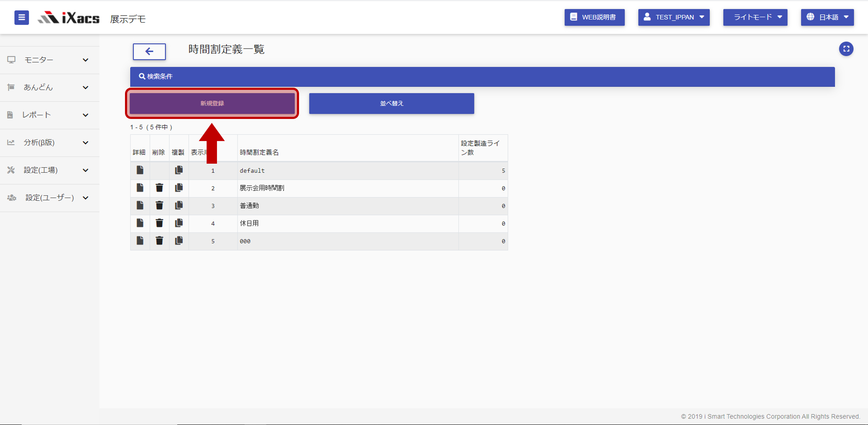Select the 展示会用時間割 name cell
This screenshot has width=868, height=425.
[x=348, y=188]
